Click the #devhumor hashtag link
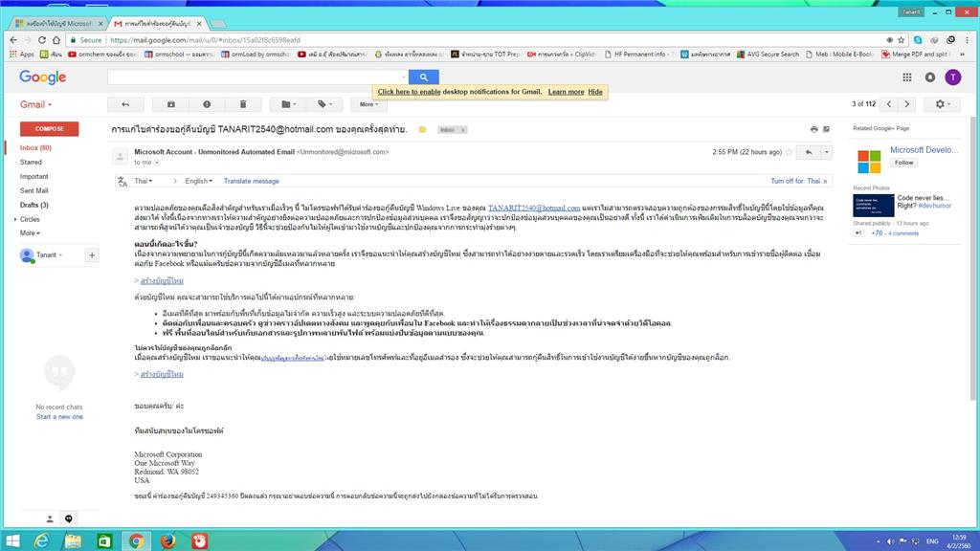 point(935,206)
